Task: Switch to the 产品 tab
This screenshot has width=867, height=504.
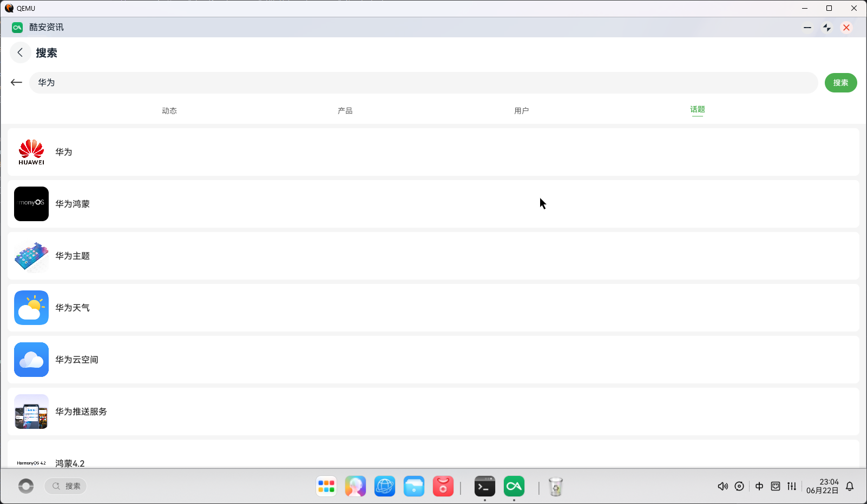Action: [x=345, y=110]
